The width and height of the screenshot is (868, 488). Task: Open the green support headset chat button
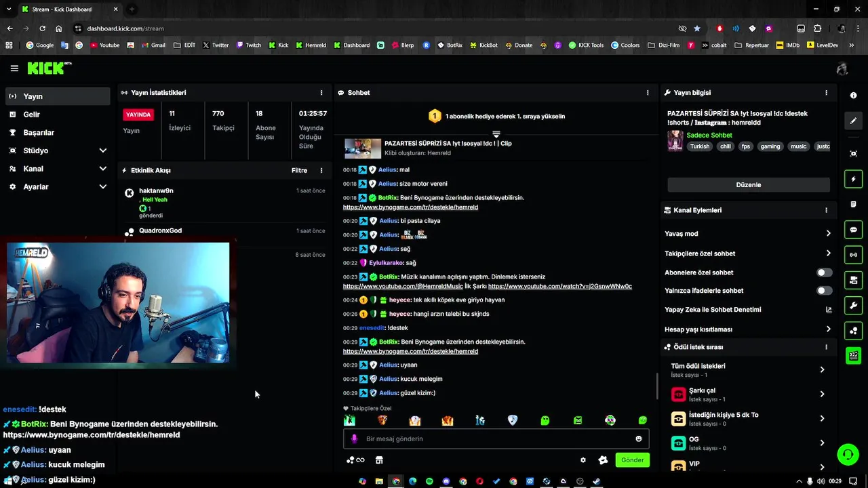click(x=848, y=454)
